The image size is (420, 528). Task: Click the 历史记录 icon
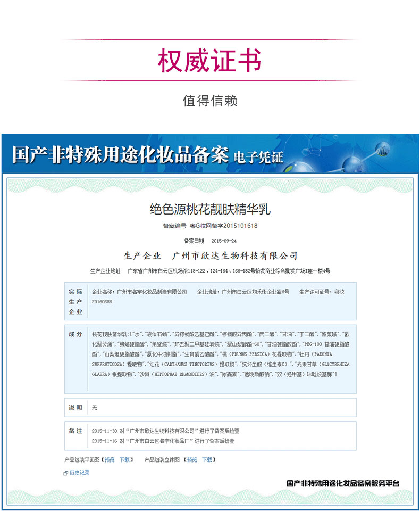[x=65, y=473]
